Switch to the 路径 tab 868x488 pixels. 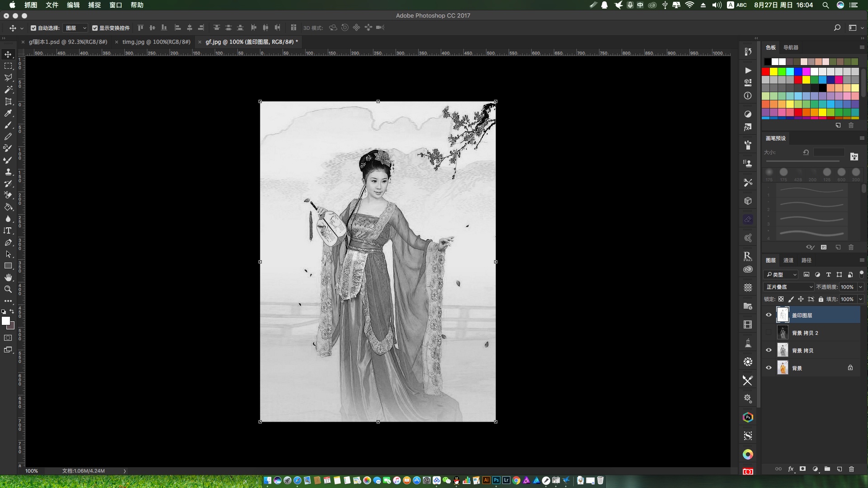tap(806, 260)
